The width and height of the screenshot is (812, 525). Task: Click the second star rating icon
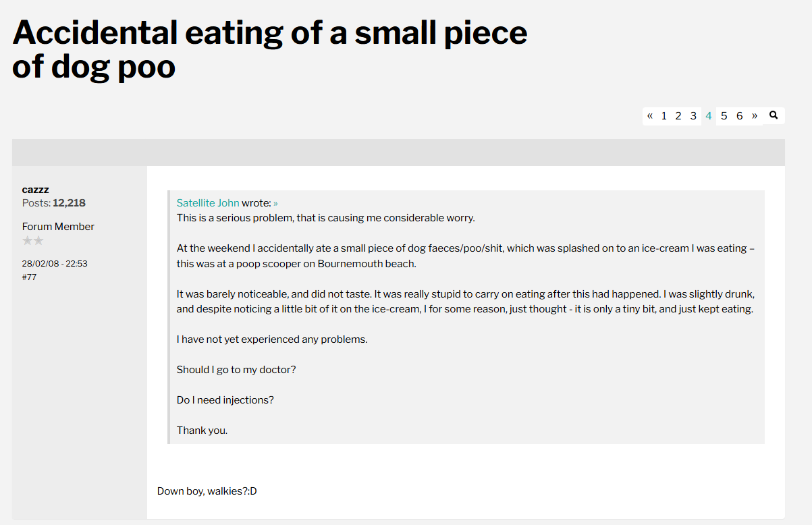click(x=38, y=241)
